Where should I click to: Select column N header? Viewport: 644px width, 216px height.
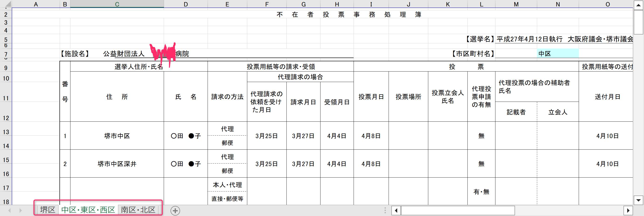(558, 4)
